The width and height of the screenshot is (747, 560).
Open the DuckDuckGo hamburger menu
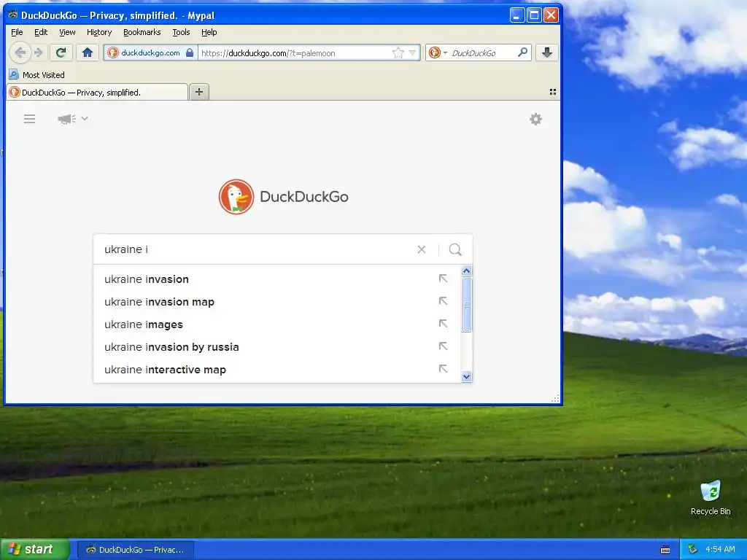point(29,119)
